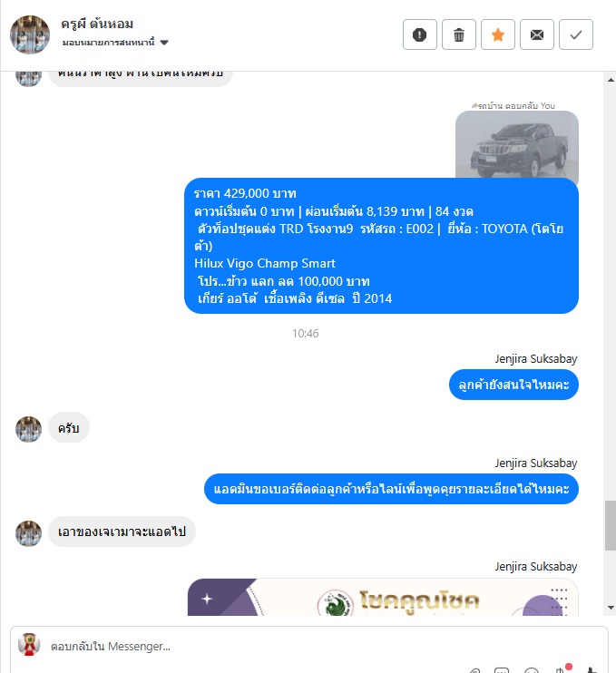The width and height of the screenshot is (616, 673).
Task: Select the 429,000 baht price message bubble
Action: pyautogui.click(x=381, y=246)
